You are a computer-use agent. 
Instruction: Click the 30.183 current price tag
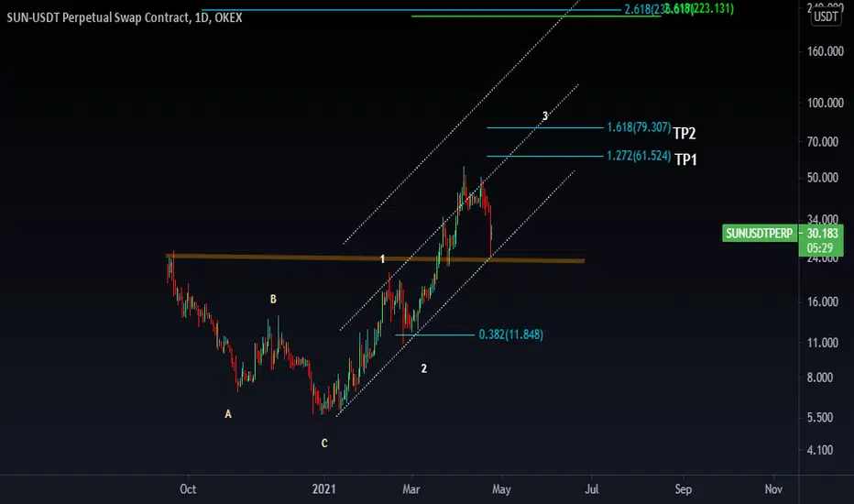[x=823, y=234]
